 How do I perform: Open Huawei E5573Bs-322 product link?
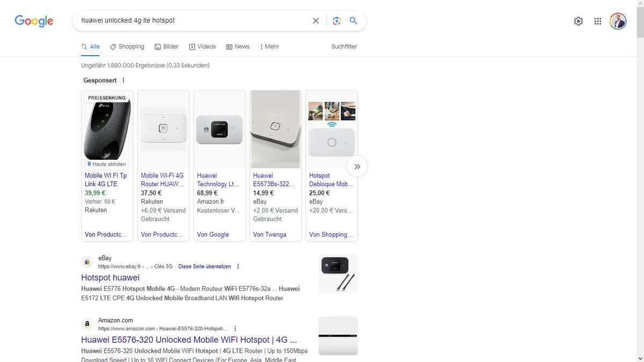(274, 180)
